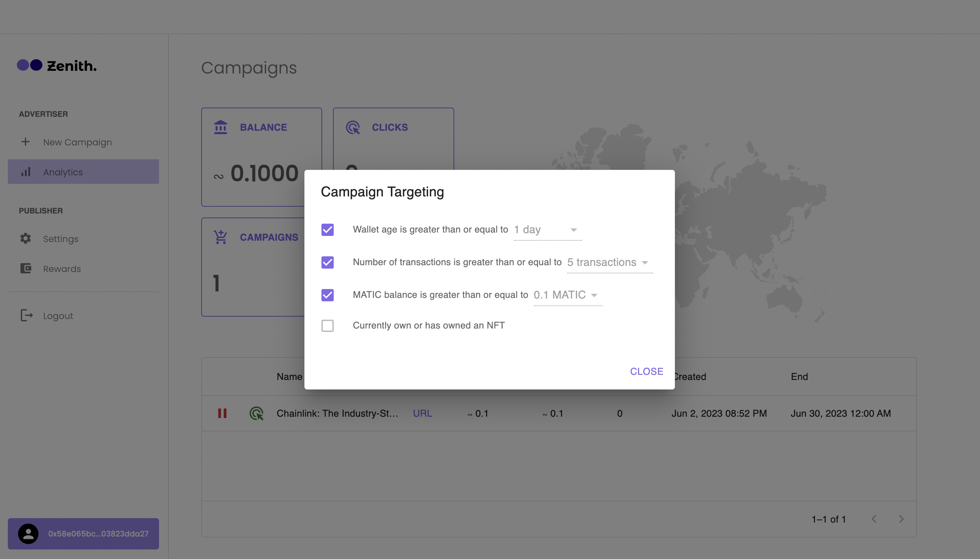Toggle the Number of transactions checkbox
The width and height of the screenshot is (980, 559).
pos(327,262)
